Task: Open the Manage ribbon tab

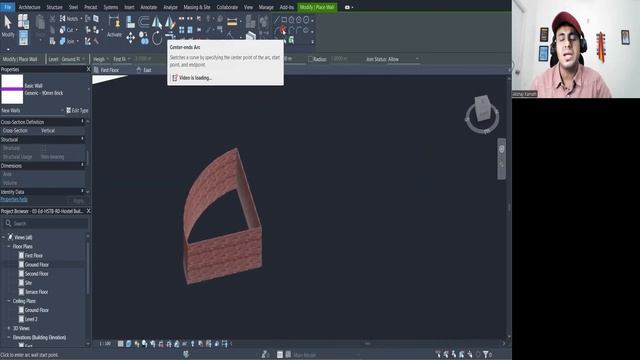Action: (x=266, y=7)
